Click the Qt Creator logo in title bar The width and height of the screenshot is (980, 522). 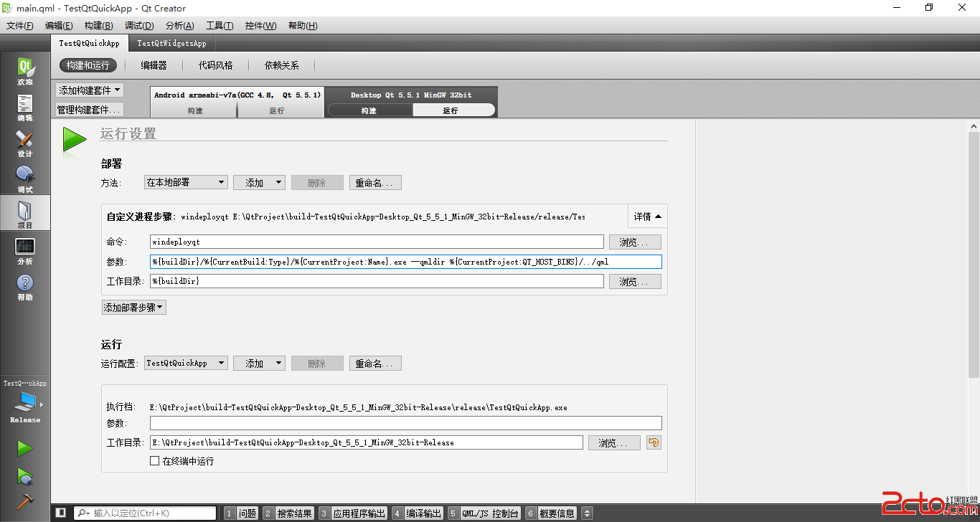pos(8,8)
